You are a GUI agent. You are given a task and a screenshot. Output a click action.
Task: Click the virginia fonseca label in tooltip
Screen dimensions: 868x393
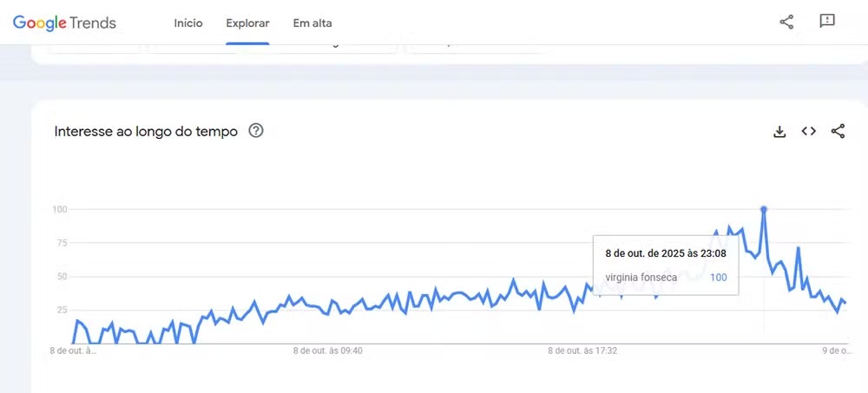(x=641, y=278)
